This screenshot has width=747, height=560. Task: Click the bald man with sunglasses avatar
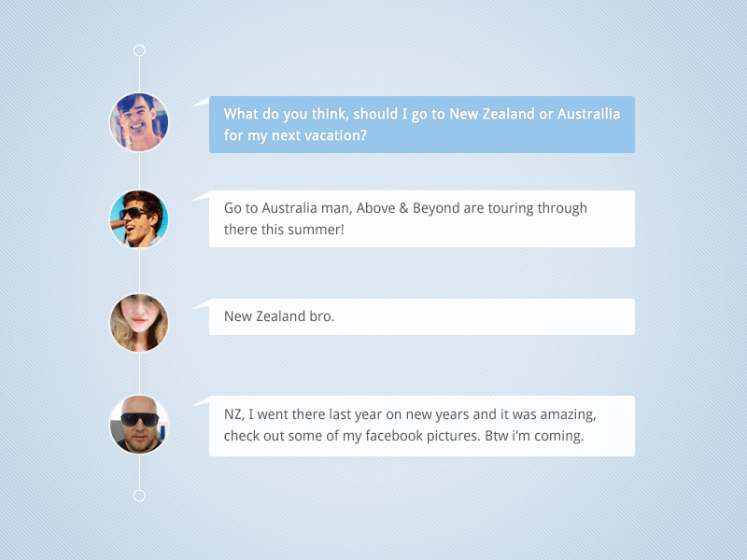coord(139,425)
